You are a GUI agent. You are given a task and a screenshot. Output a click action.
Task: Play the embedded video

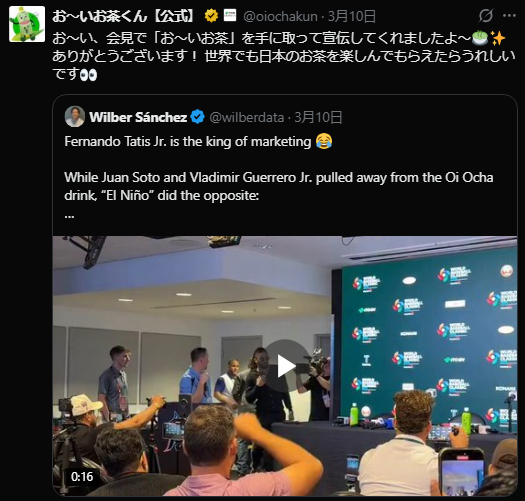pos(285,366)
